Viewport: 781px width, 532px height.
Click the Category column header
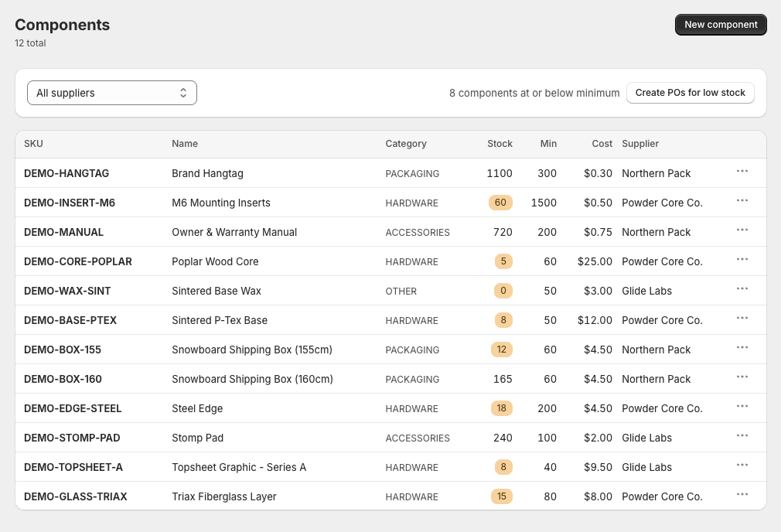pos(406,144)
